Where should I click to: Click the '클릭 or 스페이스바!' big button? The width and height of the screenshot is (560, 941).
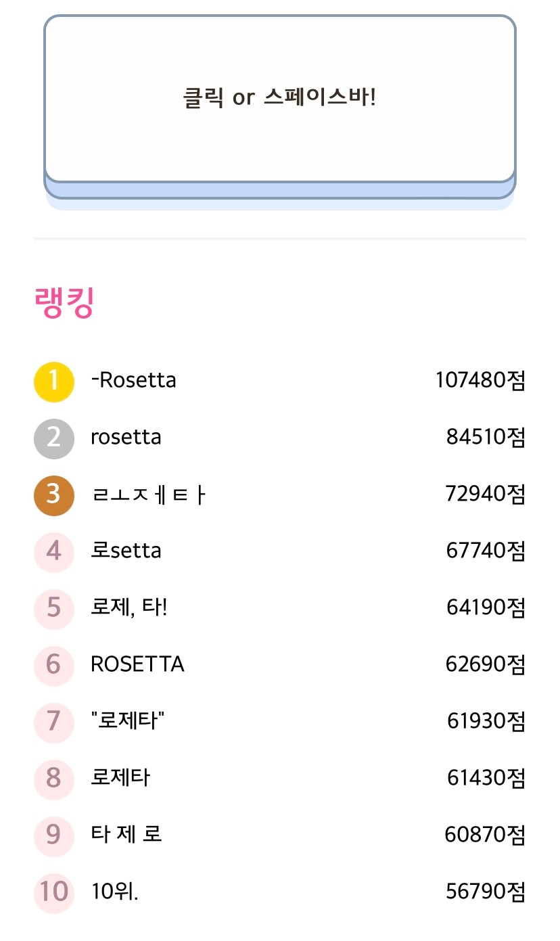click(x=280, y=99)
